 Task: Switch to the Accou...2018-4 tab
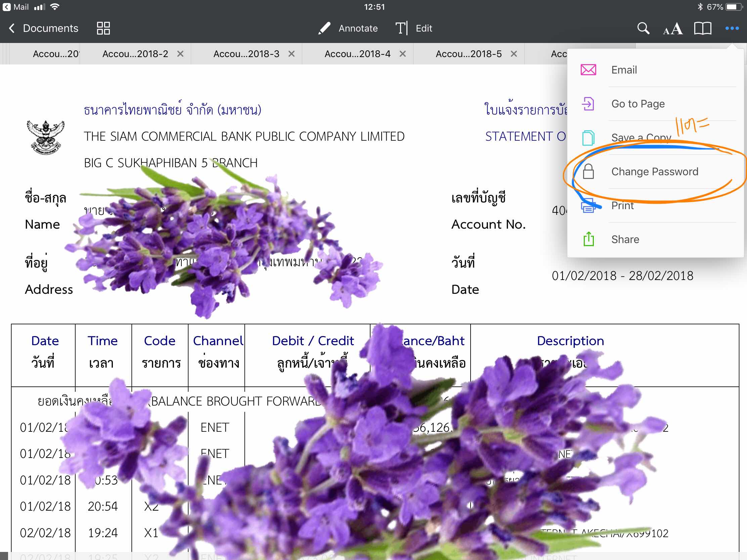358,54
